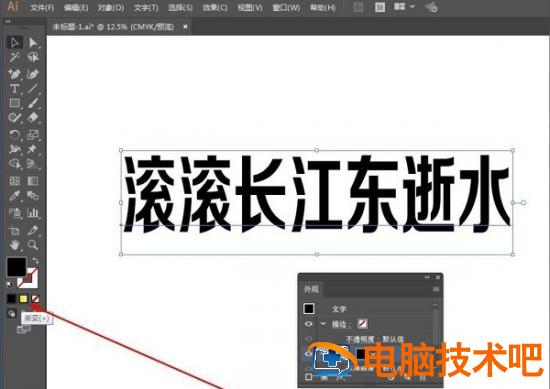Select the Hand tool
The width and height of the screenshot is (550, 389).
tap(14, 245)
